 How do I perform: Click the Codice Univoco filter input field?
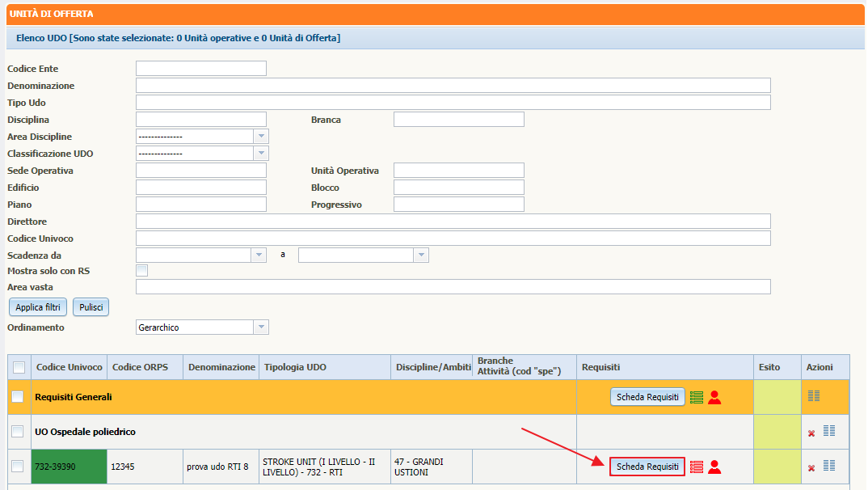tap(453, 238)
